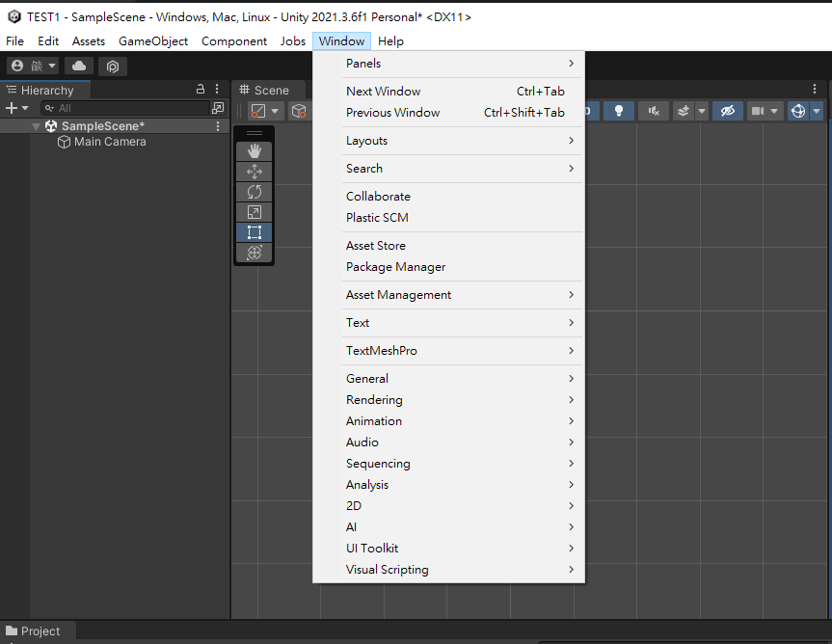
Task: Open the Scene view options menu
Action: (815, 89)
